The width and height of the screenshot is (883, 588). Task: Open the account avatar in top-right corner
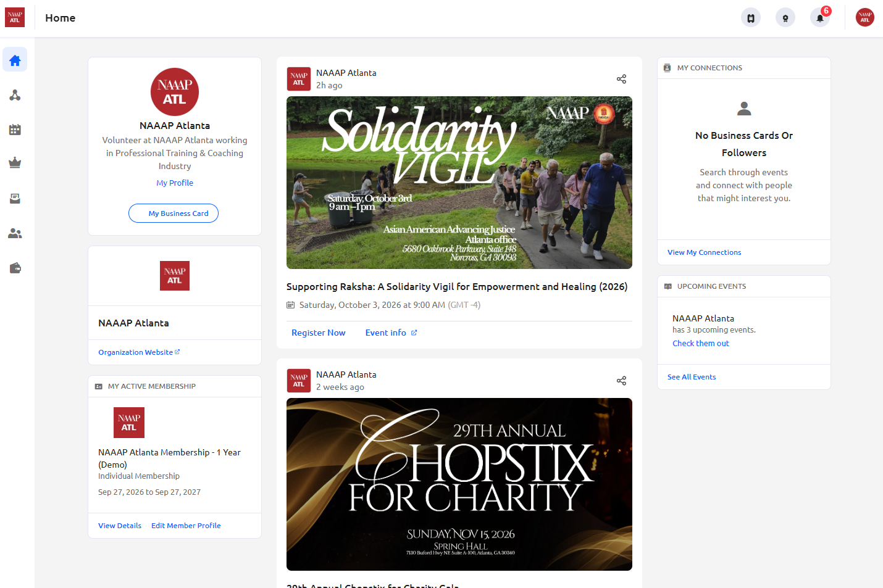tap(865, 17)
